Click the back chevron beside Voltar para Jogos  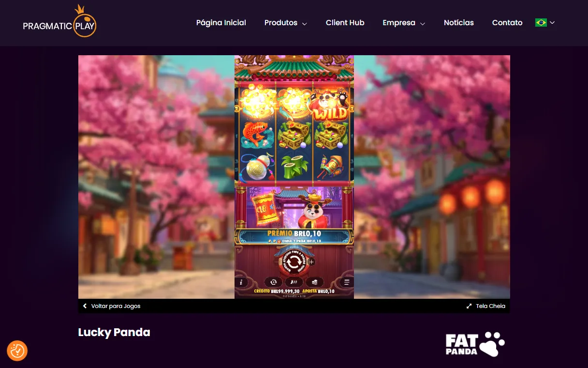tap(85, 306)
